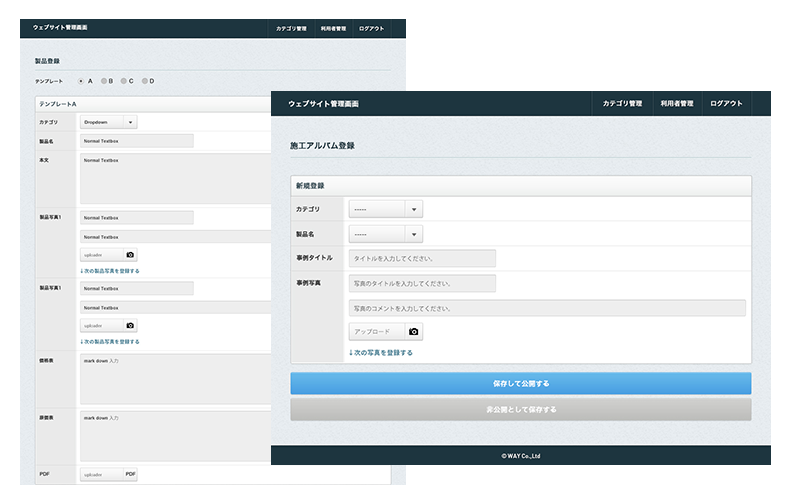The height and width of the screenshot is (485, 792).
Task: Click the camera icon in the 事例写真 upload field
Action: tap(414, 331)
